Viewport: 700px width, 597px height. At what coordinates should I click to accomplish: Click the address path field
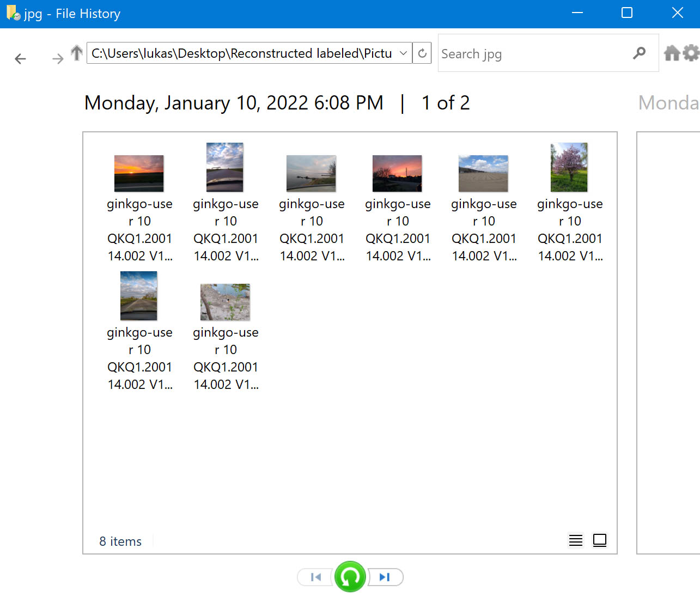(242, 53)
